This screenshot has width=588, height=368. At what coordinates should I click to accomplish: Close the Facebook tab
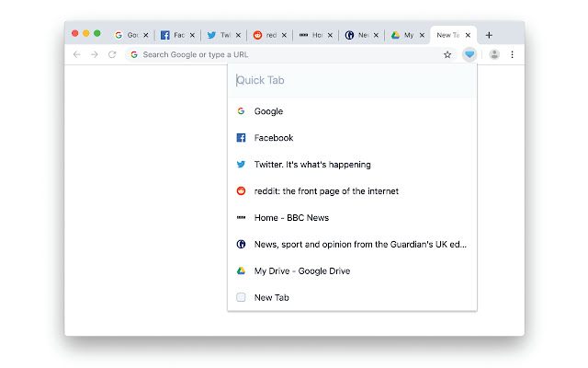(192, 35)
